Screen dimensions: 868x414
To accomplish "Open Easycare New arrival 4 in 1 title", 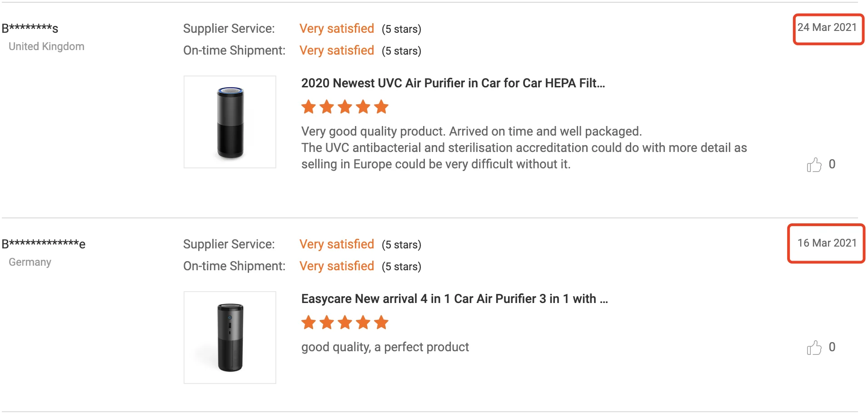I will point(454,299).
